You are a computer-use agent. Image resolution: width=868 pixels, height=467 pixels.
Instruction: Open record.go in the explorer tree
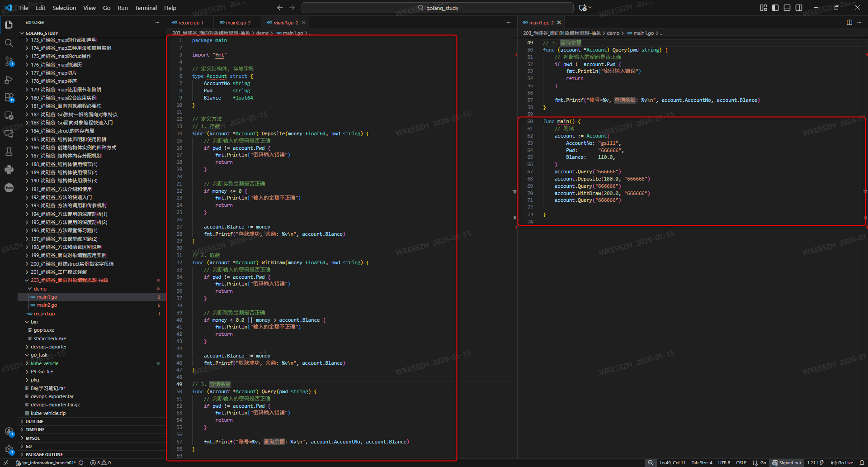click(x=44, y=314)
